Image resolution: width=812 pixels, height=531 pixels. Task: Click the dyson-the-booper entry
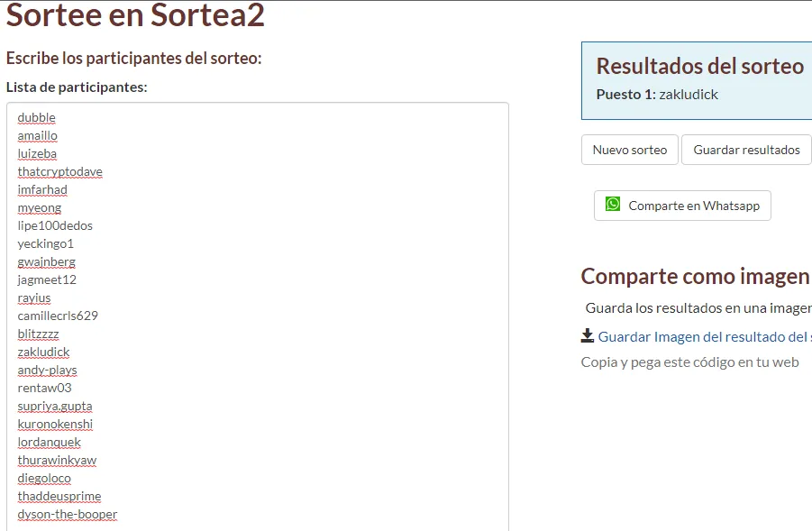pos(68,515)
